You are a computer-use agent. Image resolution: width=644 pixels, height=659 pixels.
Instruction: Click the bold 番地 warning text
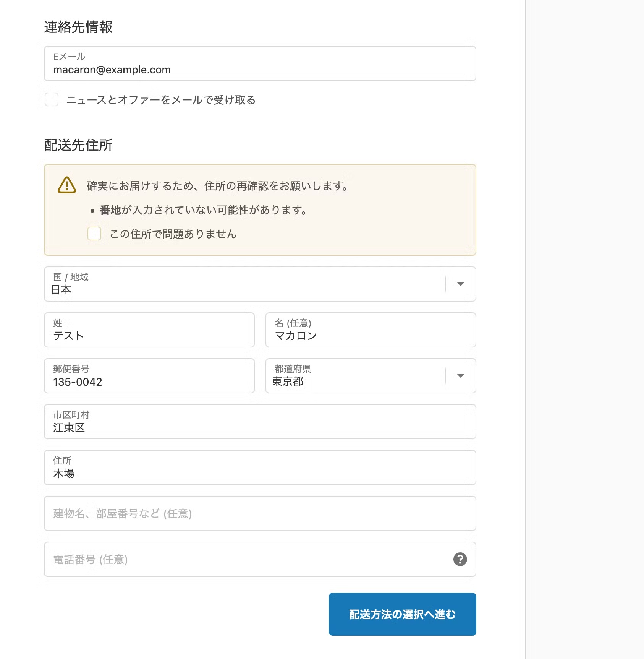[x=110, y=210]
